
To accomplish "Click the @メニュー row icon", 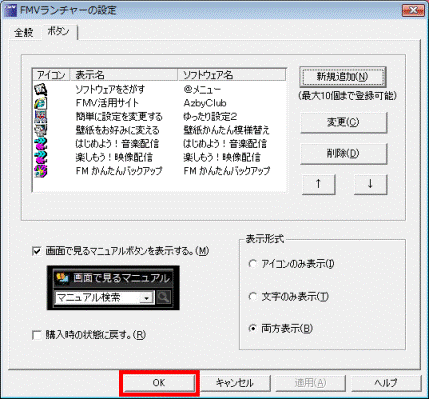I will click(41, 89).
